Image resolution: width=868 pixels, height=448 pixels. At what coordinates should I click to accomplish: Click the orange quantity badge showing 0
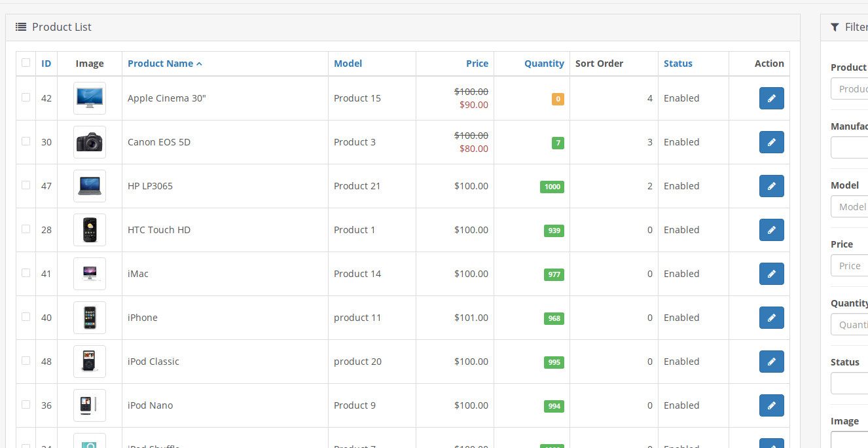pos(558,99)
